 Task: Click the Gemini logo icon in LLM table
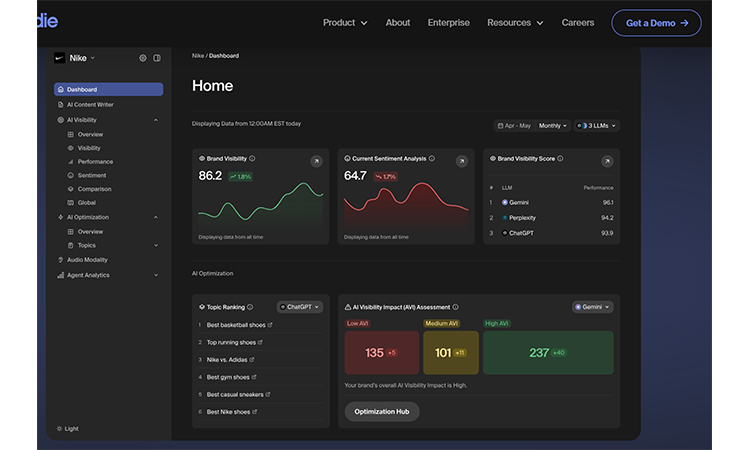point(505,202)
